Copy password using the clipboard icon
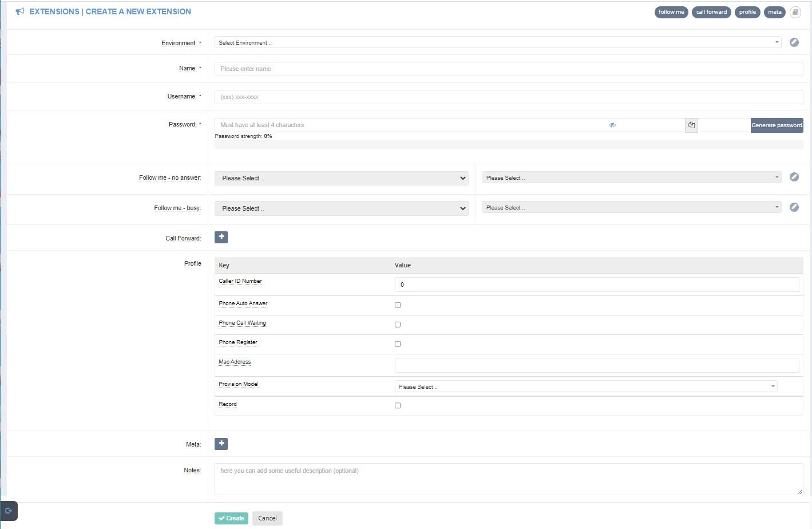Image resolution: width=812 pixels, height=529 pixels. click(692, 125)
